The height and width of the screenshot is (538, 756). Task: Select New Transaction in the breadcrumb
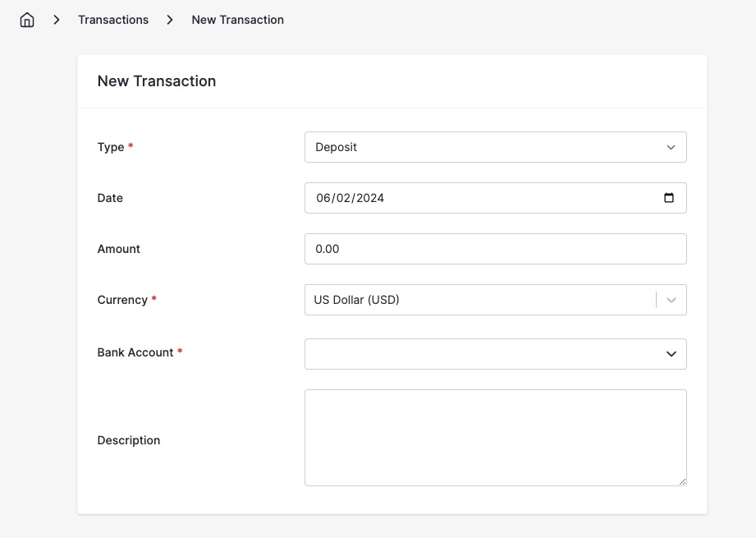[237, 19]
